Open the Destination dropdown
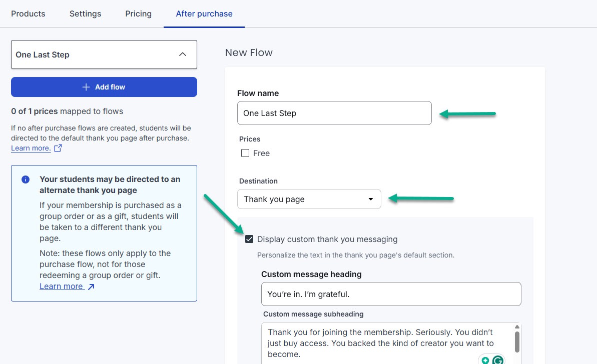This screenshot has width=597, height=364. (309, 199)
